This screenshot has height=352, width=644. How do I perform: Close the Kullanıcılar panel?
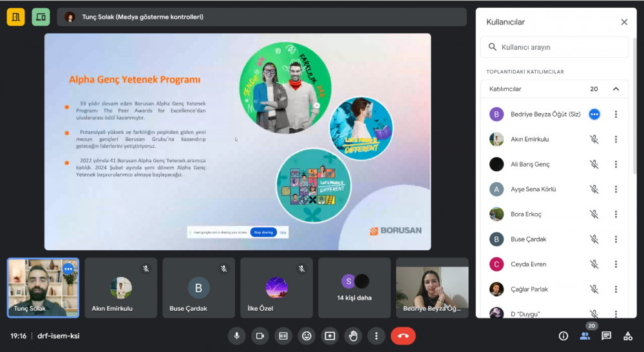click(624, 22)
